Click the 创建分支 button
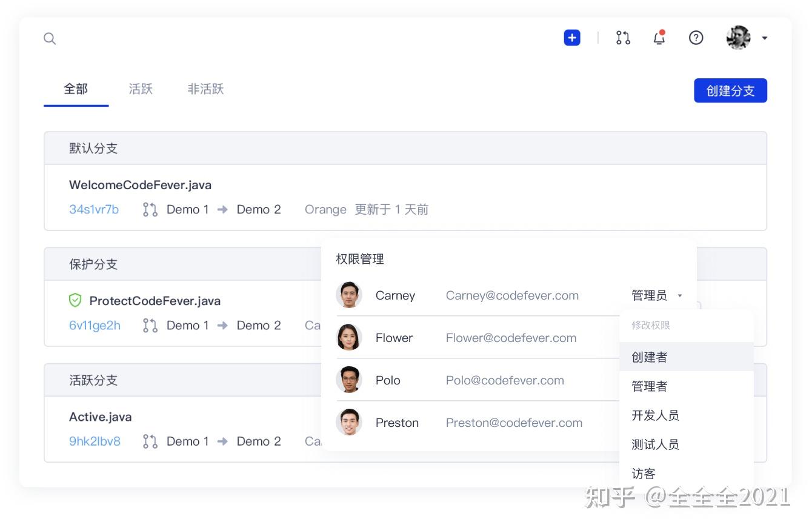Image resolution: width=812 pixels, height=530 pixels. [x=730, y=90]
